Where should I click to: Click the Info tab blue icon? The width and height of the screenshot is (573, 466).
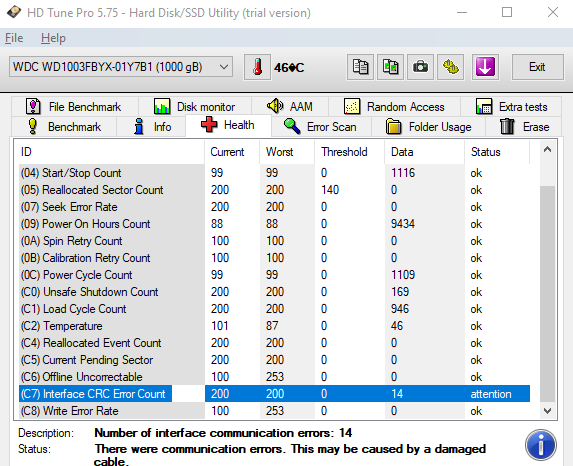click(139, 126)
